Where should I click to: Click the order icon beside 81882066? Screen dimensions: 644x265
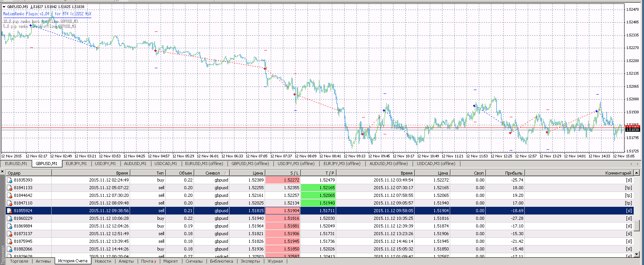10,249
